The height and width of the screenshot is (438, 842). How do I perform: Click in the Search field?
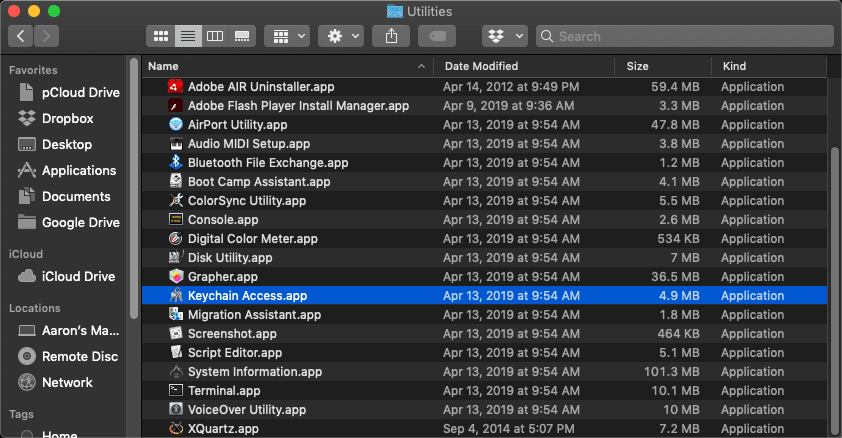(x=690, y=36)
